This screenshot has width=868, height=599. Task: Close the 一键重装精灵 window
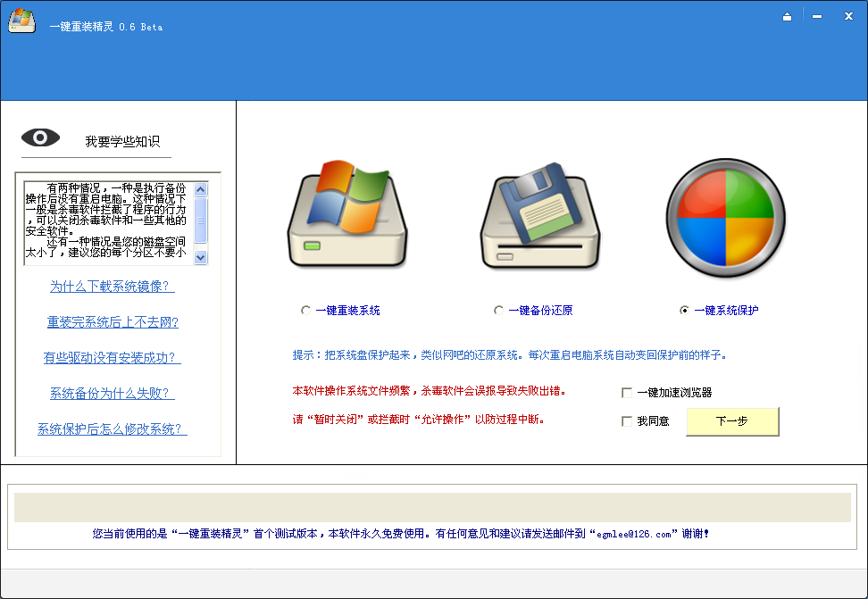[x=848, y=16]
